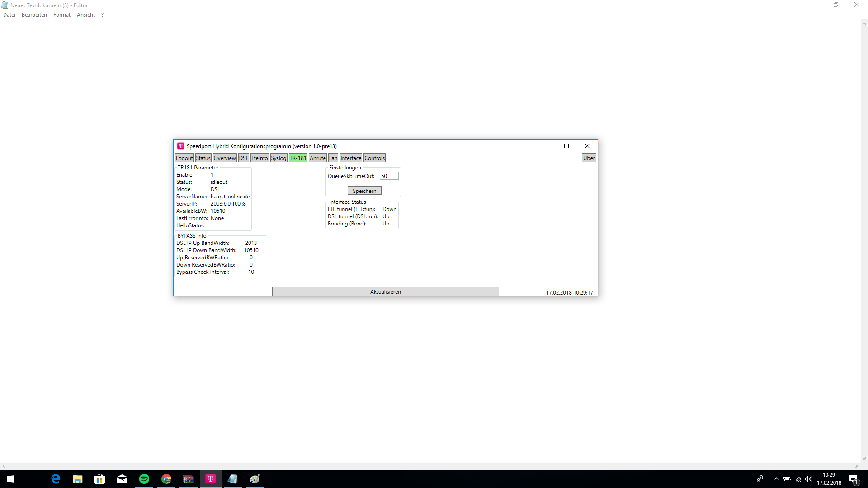Image resolution: width=868 pixels, height=488 pixels.
Task: Click the Editor horizontal scrollbar right arrow
Action: click(856, 466)
